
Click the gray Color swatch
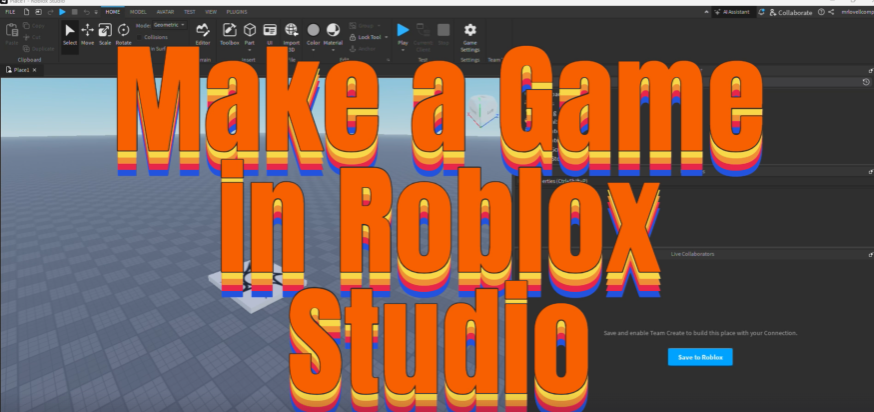(x=313, y=30)
